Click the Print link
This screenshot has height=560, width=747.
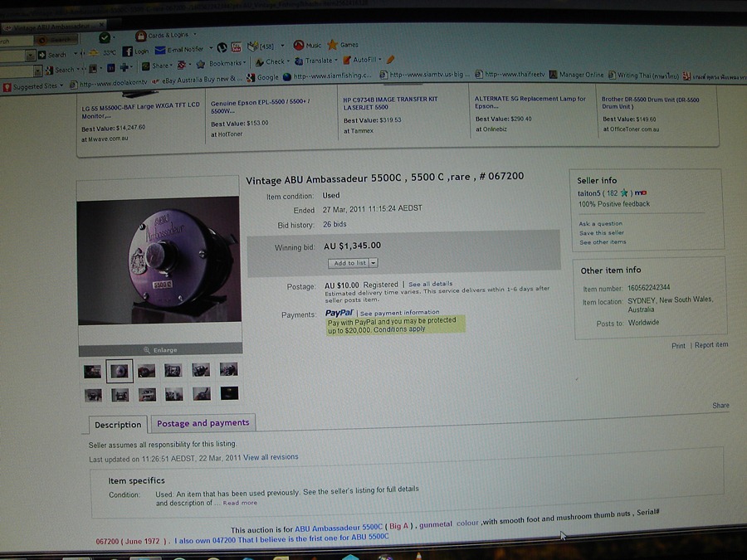coord(678,346)
